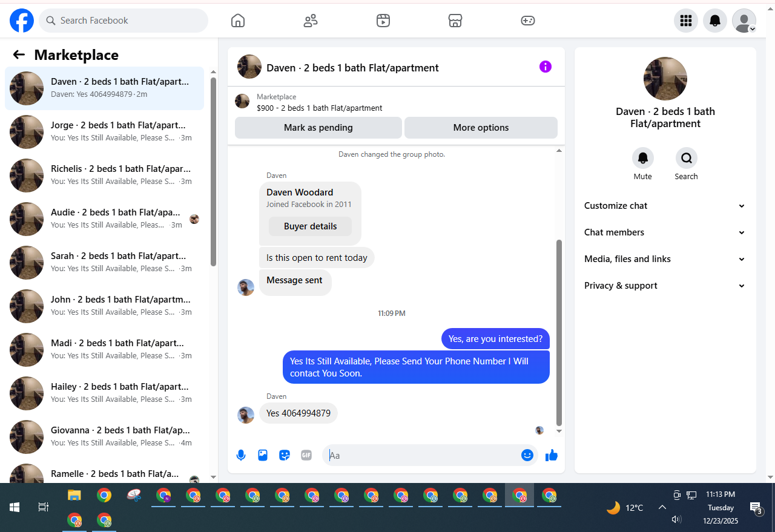
Task: Click the Mark as pending button
Action: click(x=318, y=128)
